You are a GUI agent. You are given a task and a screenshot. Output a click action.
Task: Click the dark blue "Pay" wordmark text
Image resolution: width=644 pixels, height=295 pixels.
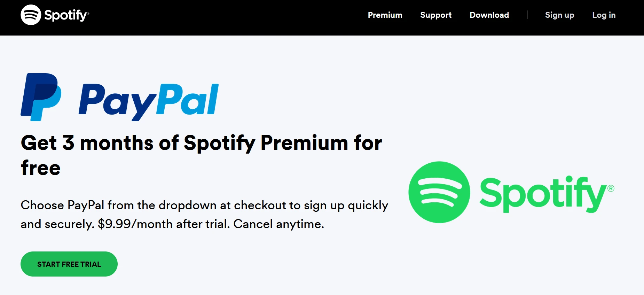pos(117,102)
